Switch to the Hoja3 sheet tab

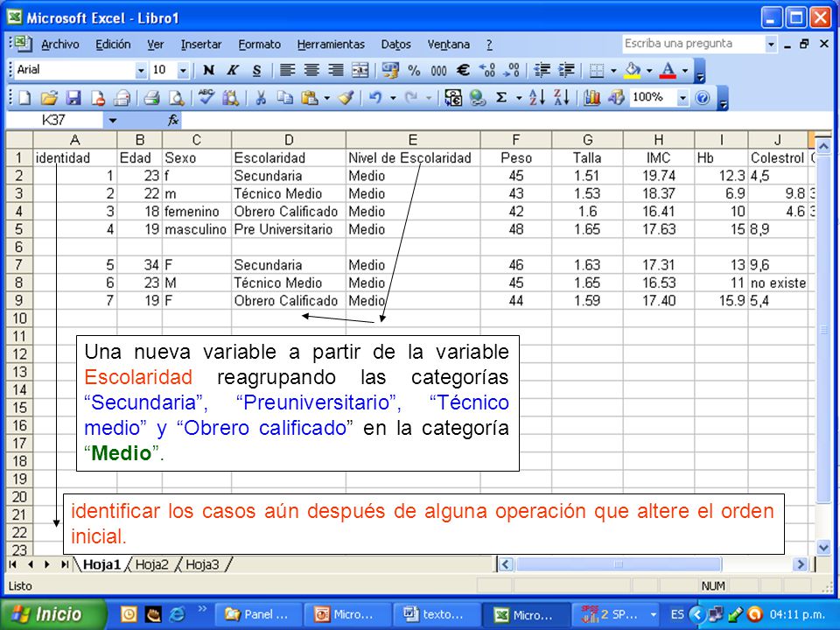point(202,564)
